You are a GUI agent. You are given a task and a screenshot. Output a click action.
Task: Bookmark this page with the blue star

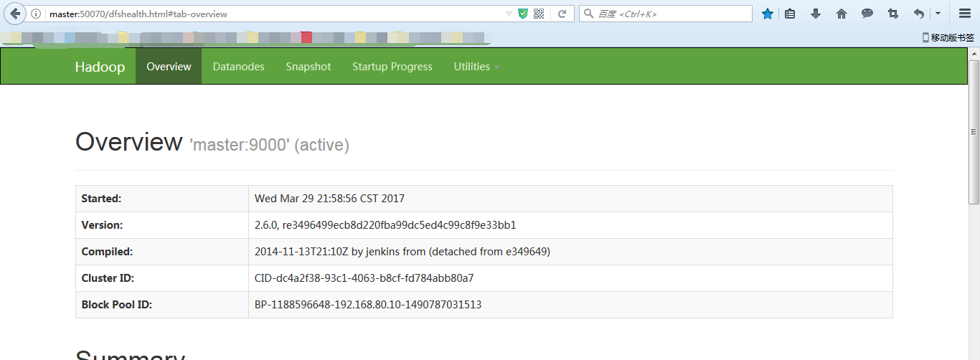(768, 14)
